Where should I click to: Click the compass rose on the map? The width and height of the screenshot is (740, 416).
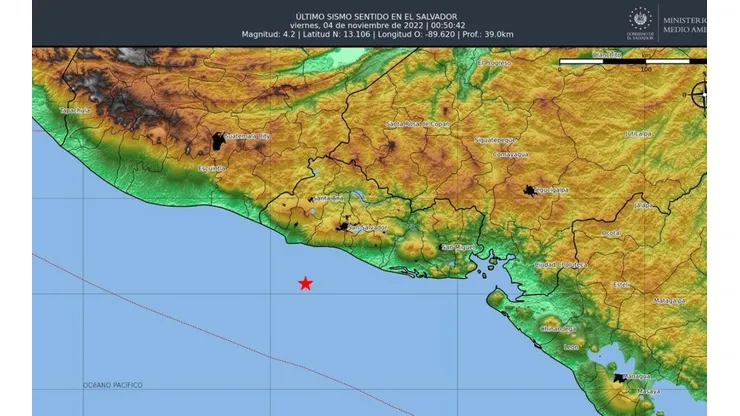[699, 95]
